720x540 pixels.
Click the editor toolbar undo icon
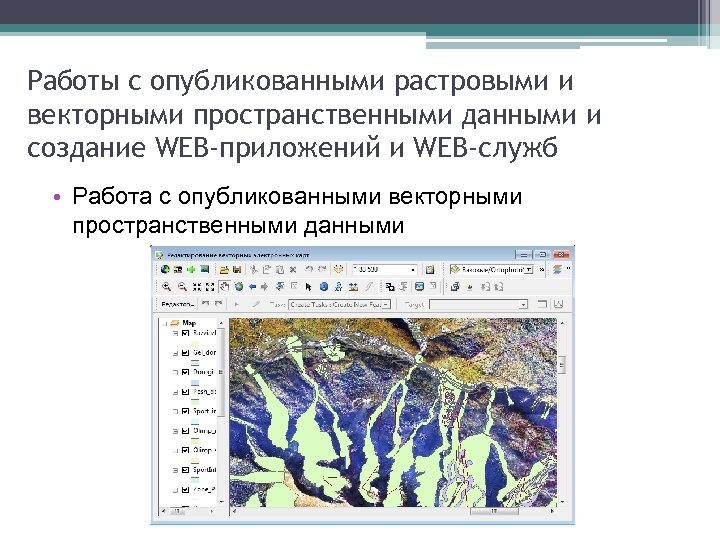(206, 304)
